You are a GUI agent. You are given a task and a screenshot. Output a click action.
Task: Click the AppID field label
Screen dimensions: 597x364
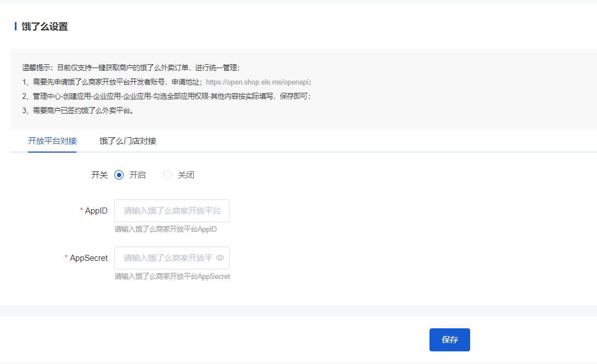pos(96,211)
